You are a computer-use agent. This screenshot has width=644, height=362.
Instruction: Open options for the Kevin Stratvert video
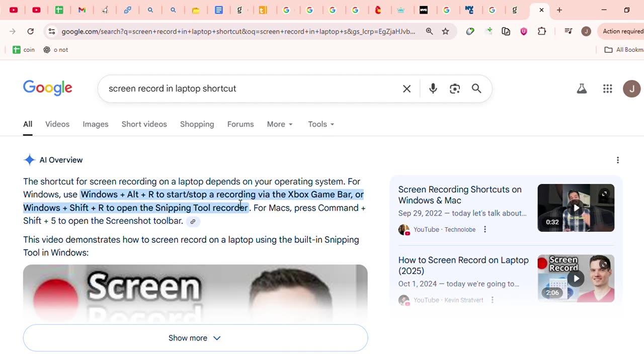493,300
